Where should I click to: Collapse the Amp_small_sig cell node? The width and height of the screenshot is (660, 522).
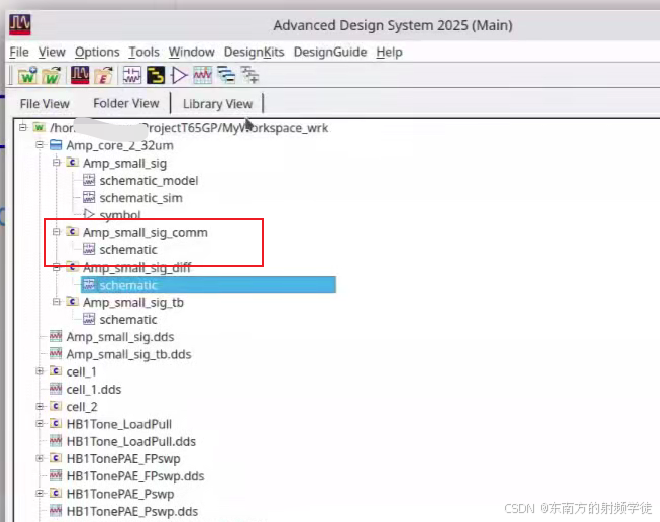point(56,162)
